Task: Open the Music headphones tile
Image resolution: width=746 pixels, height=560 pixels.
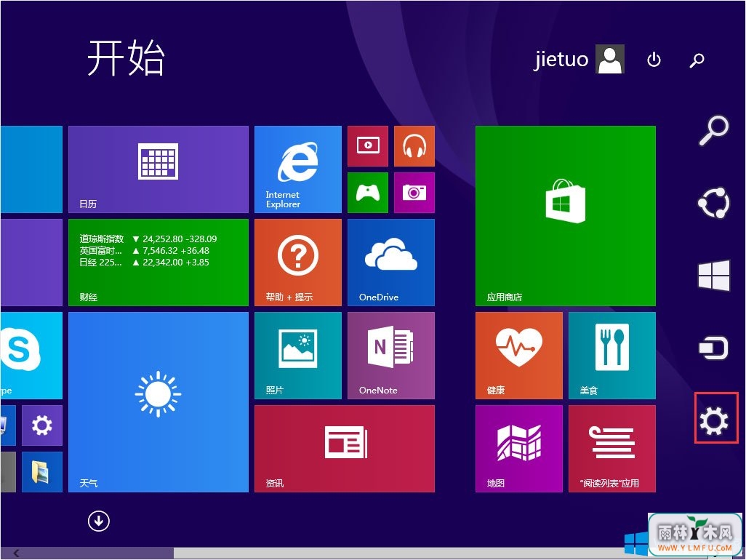Action: tap(414, 146)
